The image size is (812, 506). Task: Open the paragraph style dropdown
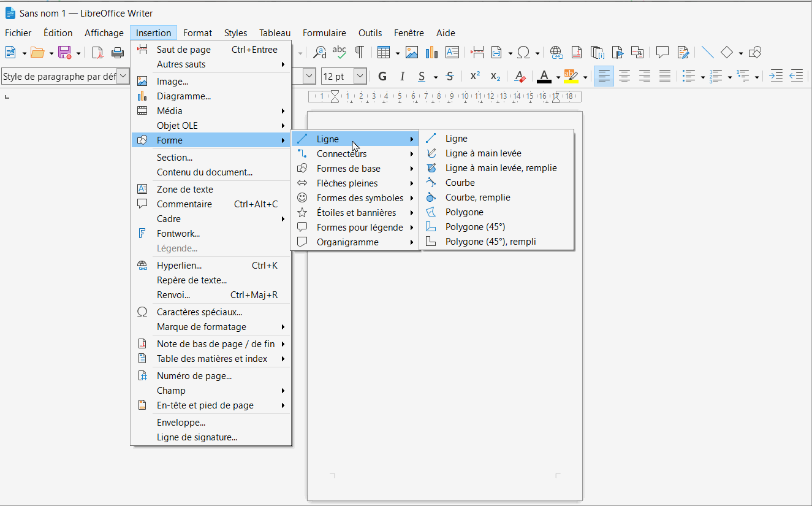(123, 77)
